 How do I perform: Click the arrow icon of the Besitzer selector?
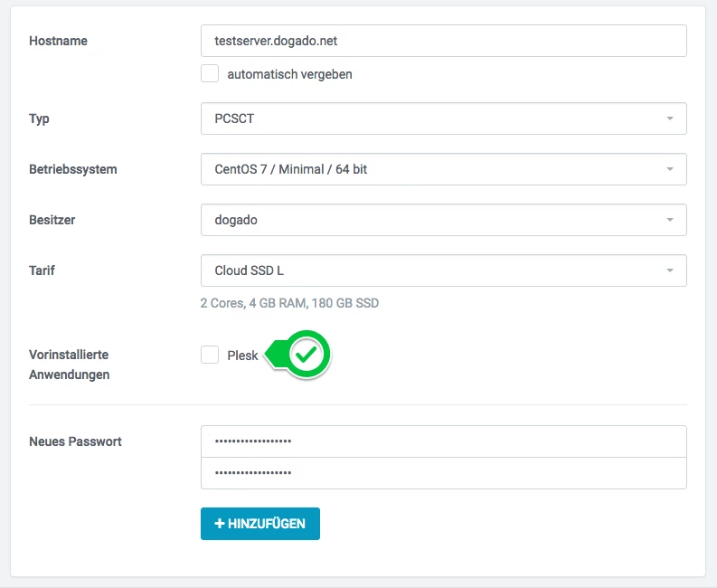(669, 220)
